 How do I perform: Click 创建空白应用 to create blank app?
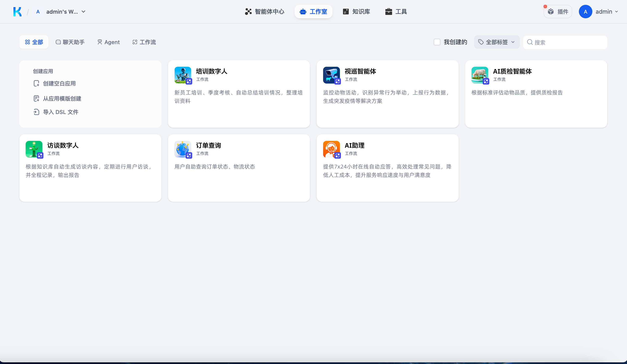[x=59, y=84]
